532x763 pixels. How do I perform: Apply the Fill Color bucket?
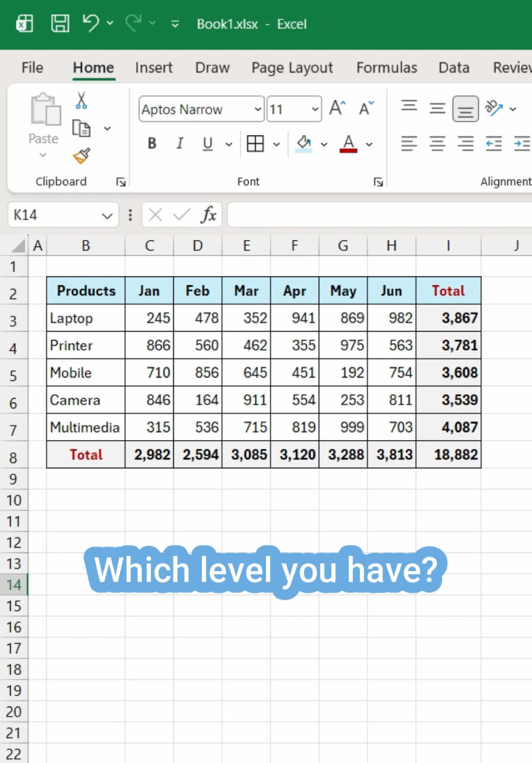(304, 144)
